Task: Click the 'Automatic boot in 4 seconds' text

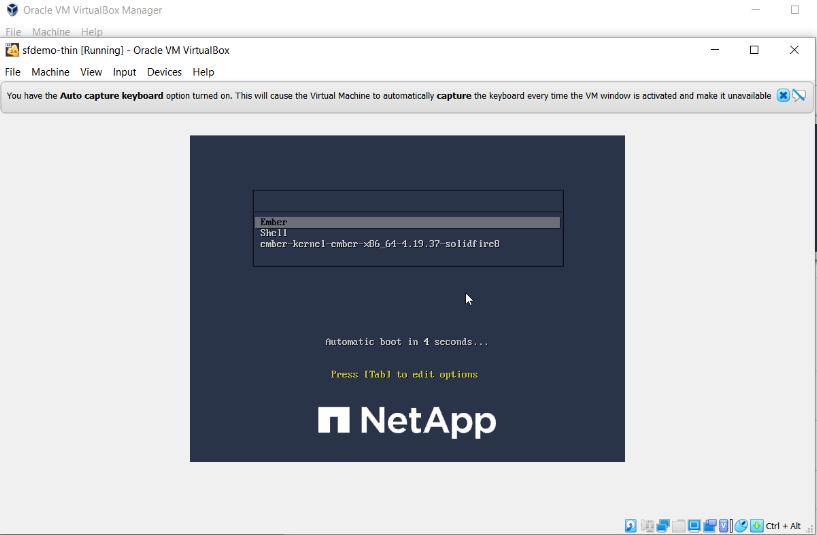Action: 406,342
